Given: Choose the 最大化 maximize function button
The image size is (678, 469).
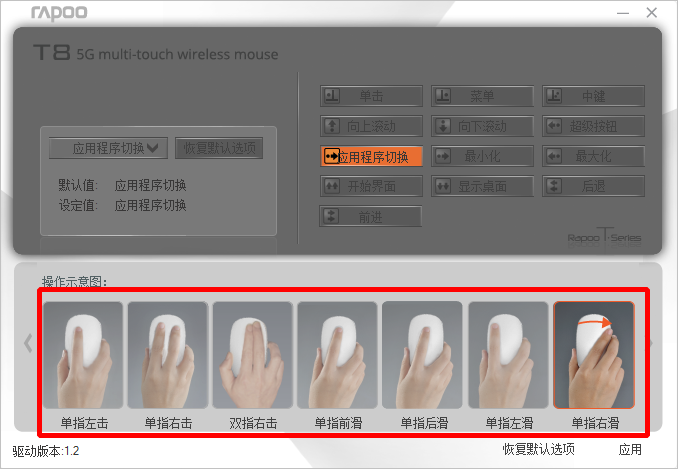Looking at the screenshot, I should click(593, 156).
